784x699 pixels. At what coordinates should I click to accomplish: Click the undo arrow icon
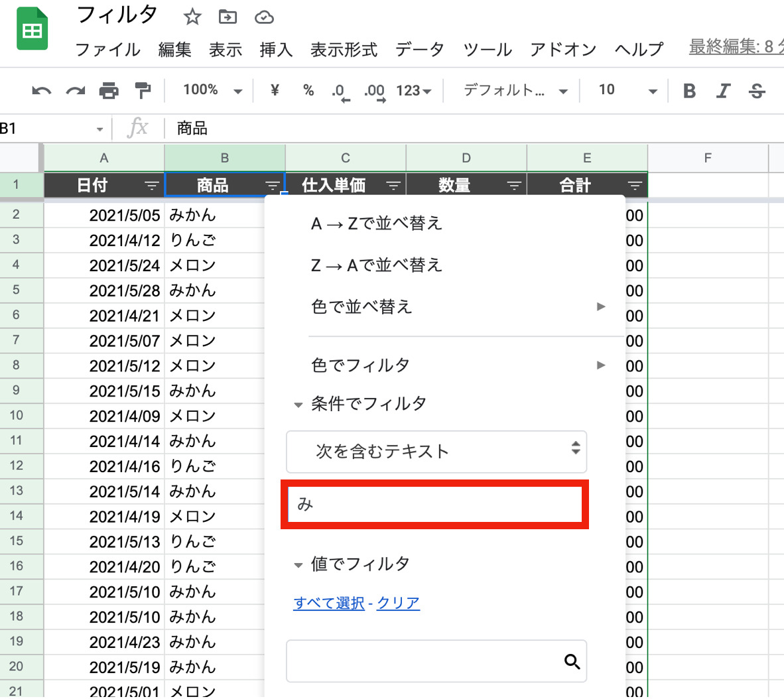point(41,91)
